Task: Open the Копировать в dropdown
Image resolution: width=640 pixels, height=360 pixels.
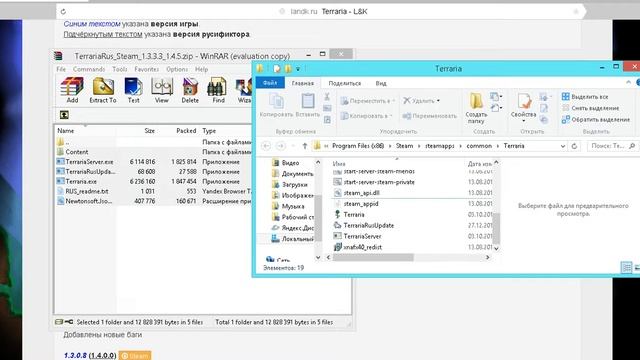Action: click(x=366, y=116)
